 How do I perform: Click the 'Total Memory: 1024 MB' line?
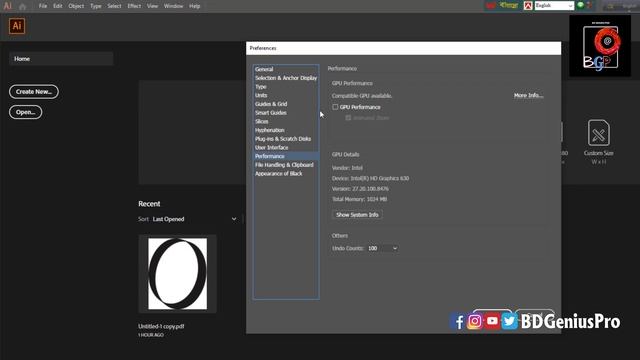pos(360,199)
